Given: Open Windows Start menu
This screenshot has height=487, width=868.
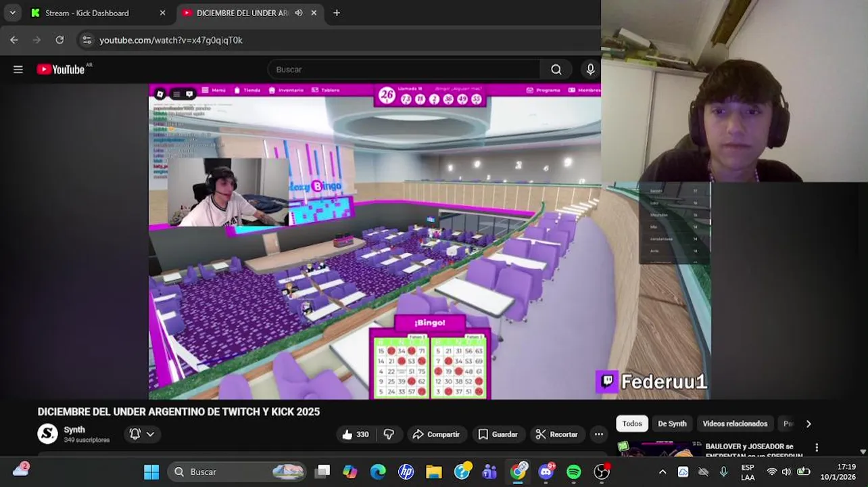Looking at the screenshot, I should (151, 471).
